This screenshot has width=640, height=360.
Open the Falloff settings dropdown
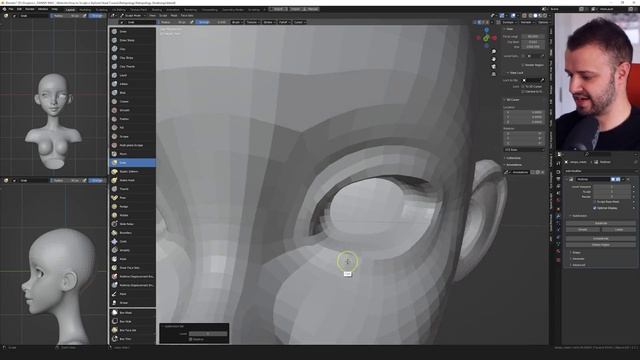point(284,22)
